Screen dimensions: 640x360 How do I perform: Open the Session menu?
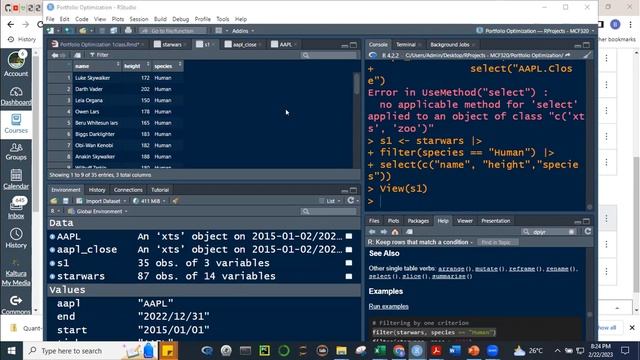coord(139,19)
